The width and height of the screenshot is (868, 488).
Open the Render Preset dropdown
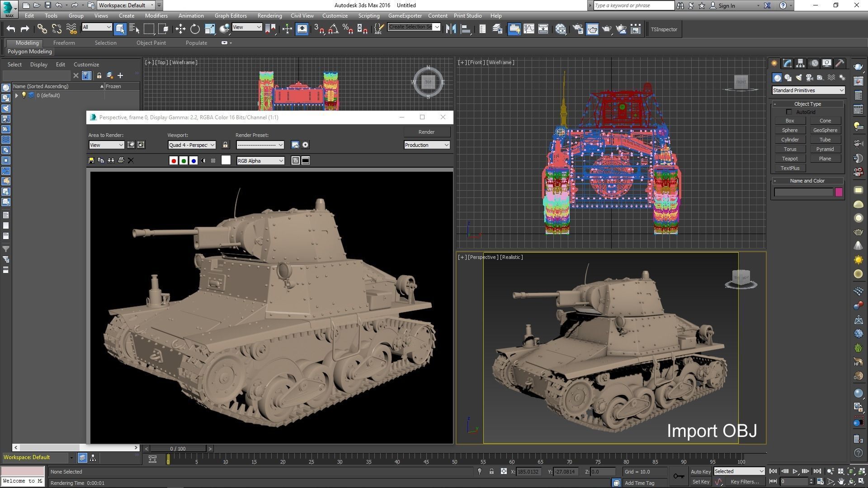point(260,145)
